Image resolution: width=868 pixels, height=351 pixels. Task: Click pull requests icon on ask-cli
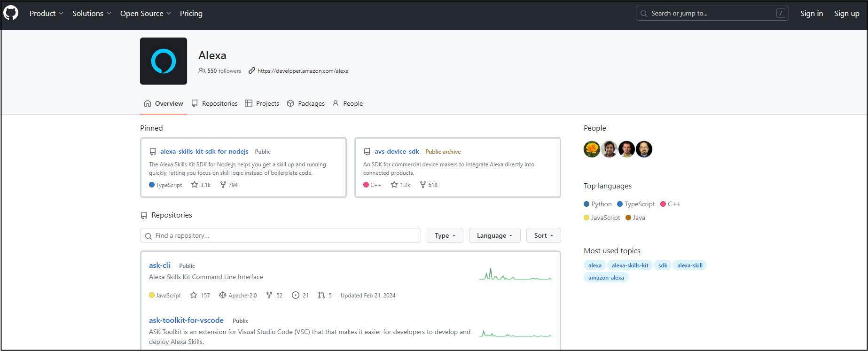321,295
